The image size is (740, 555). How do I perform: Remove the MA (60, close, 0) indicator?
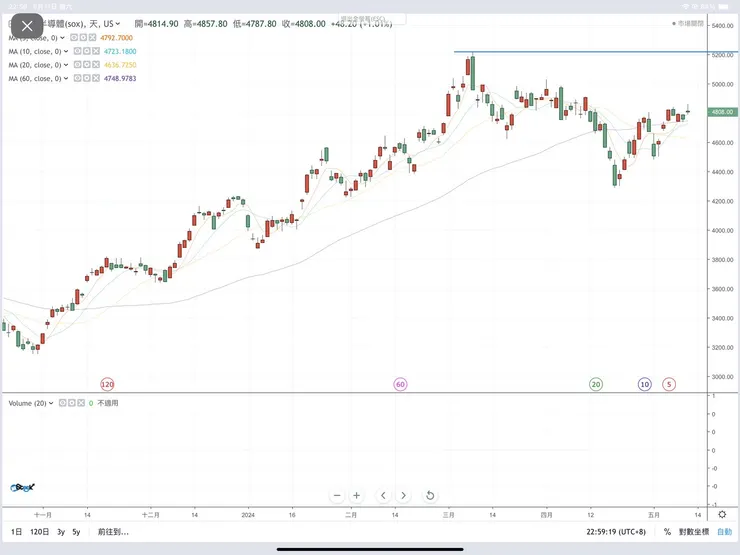point(96,78)
